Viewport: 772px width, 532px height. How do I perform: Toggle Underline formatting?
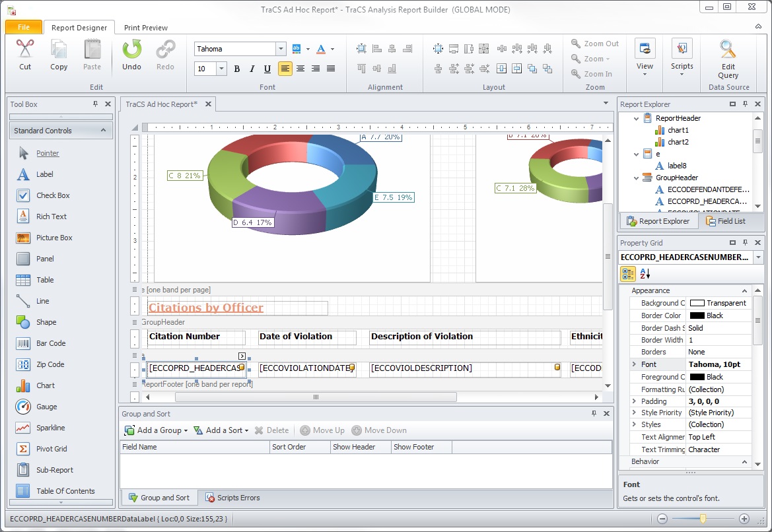[x=267, y=69]
